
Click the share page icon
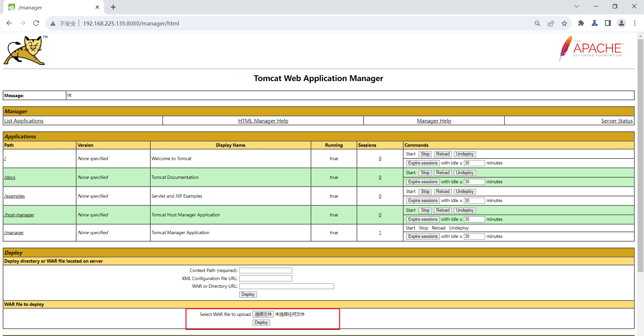pyautogui.click(x=551, y=23)
